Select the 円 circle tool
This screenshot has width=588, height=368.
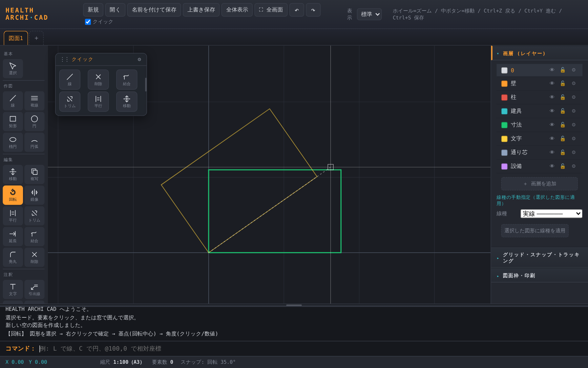pos(34,121)
